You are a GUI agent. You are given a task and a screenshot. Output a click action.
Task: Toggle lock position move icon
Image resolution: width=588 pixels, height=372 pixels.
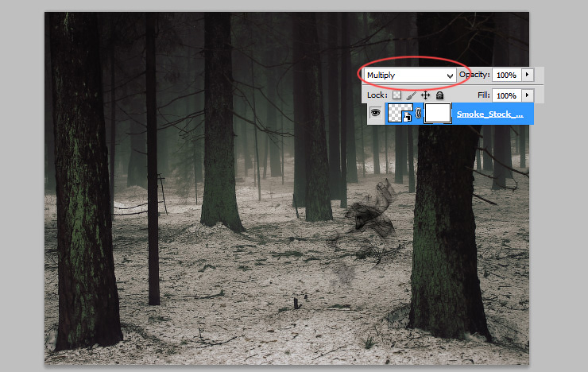click(426, 95)
